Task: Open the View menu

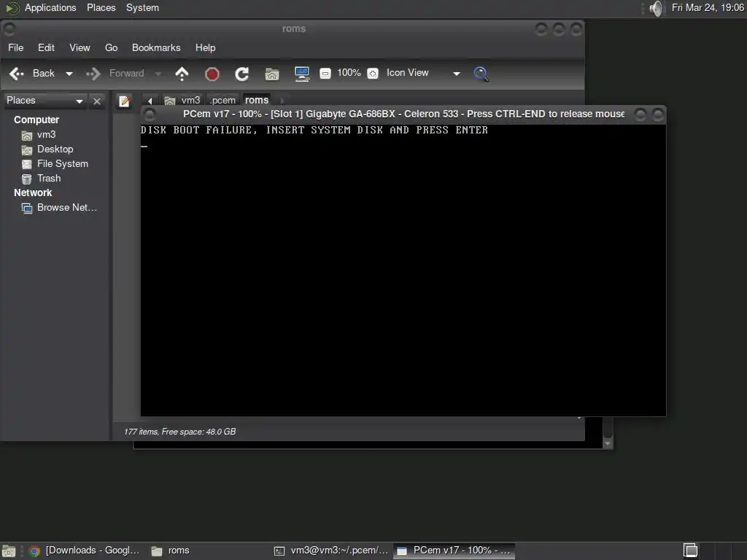Action: point(80,47)
